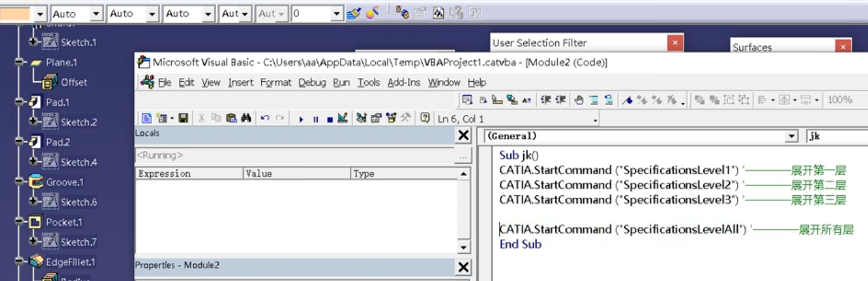This screenshot has height=281, width=868.
Task: Click the Cut scissors icon
Action: pyautogui.click(x=201, y=118)
